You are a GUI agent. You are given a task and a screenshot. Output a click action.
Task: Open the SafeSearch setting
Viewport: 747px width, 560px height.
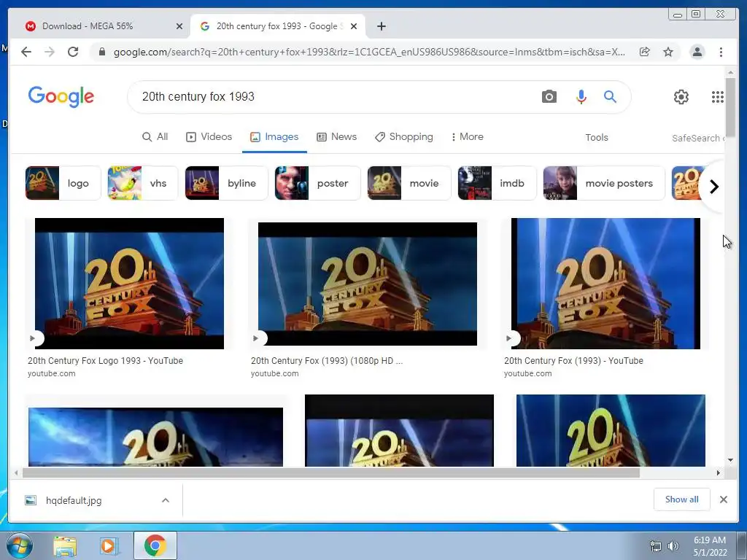tap(698, 138)
